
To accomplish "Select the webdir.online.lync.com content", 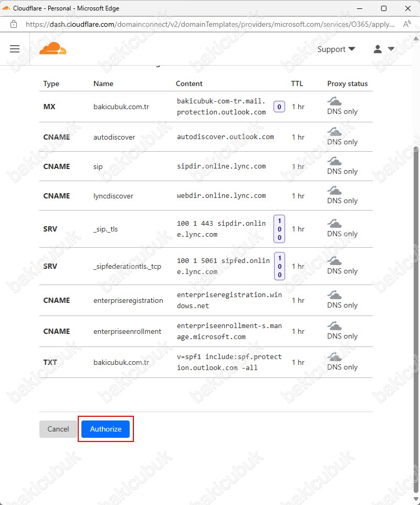I will click(x=221, y=196).
